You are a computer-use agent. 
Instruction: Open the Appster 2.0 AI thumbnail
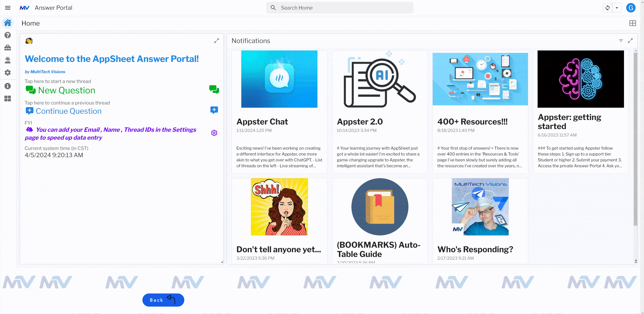(x=380, y=79)
